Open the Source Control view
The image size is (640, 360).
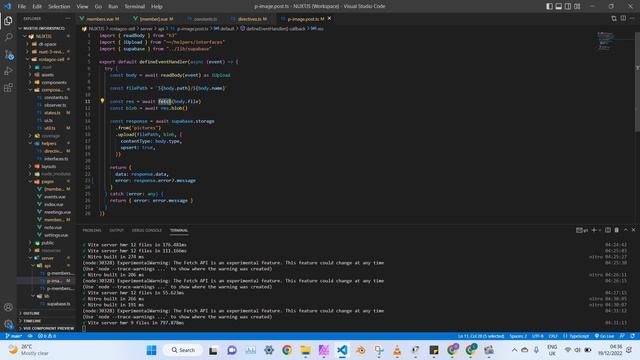tap(8, 54)
